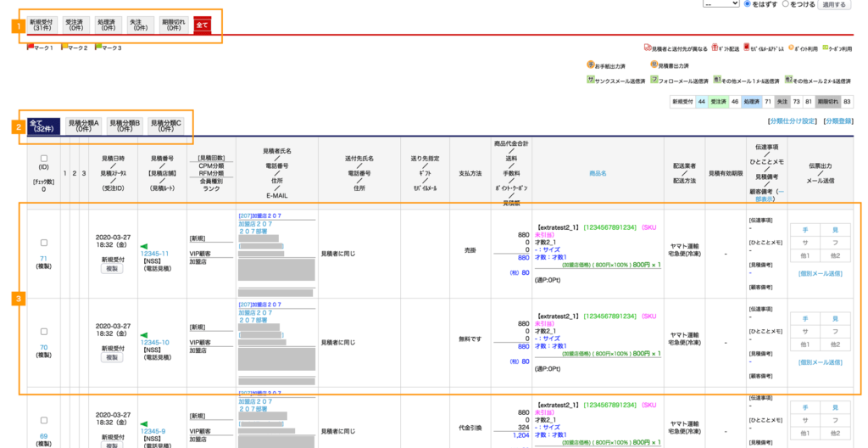The width and height of the screenshot is (868, 448).
Task: Switch to the 見積分類A tab
Action: pyautogui.click(x=84, y=126)
